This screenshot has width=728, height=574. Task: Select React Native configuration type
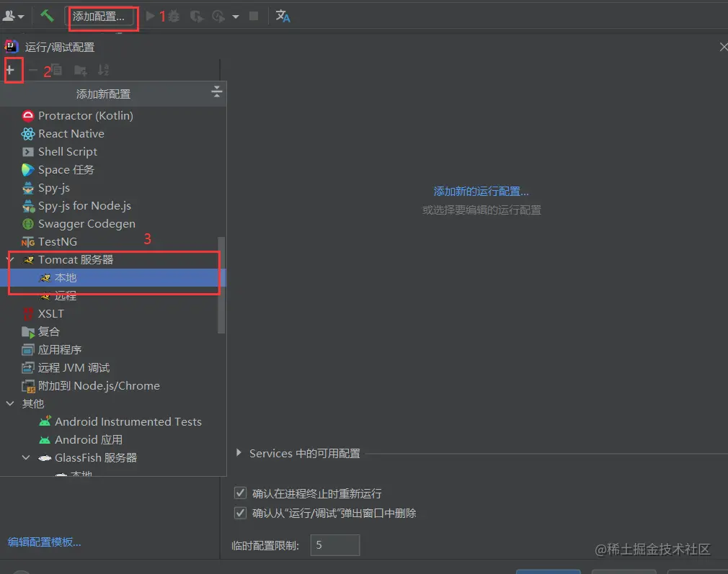[113, 134]
